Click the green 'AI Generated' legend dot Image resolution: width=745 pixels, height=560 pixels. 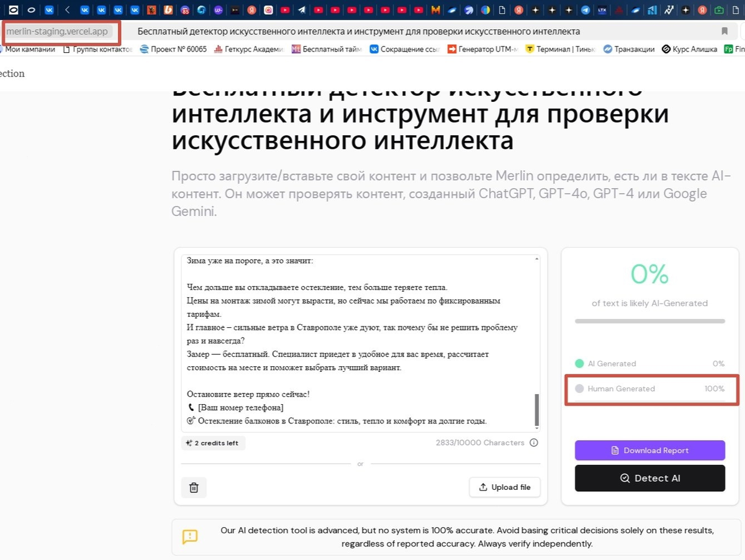point(579,363)
